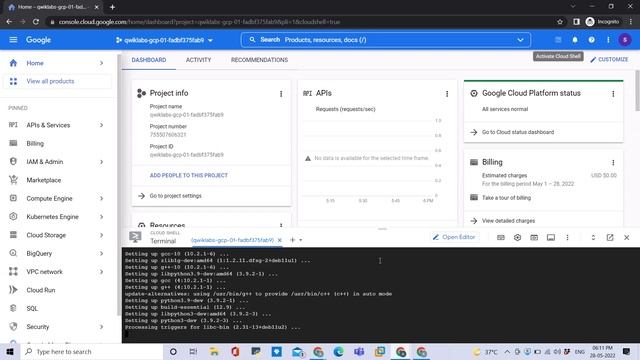Switch to the RECOMMENDATIONS tab
640x360 pixels.
[259, 60]
